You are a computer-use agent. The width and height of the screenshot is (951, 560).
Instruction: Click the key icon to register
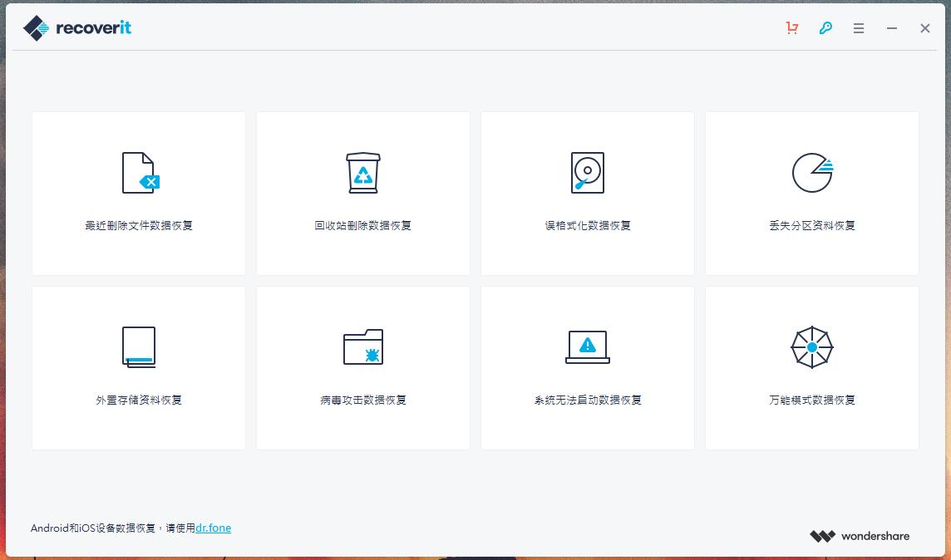(825, 28)
